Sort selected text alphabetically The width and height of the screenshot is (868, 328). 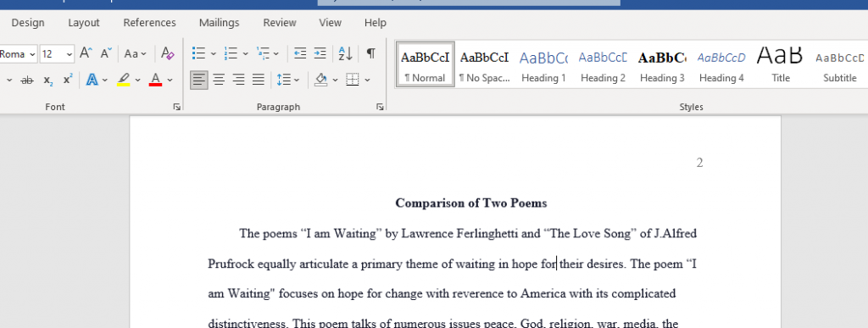(x=346, y=53)
